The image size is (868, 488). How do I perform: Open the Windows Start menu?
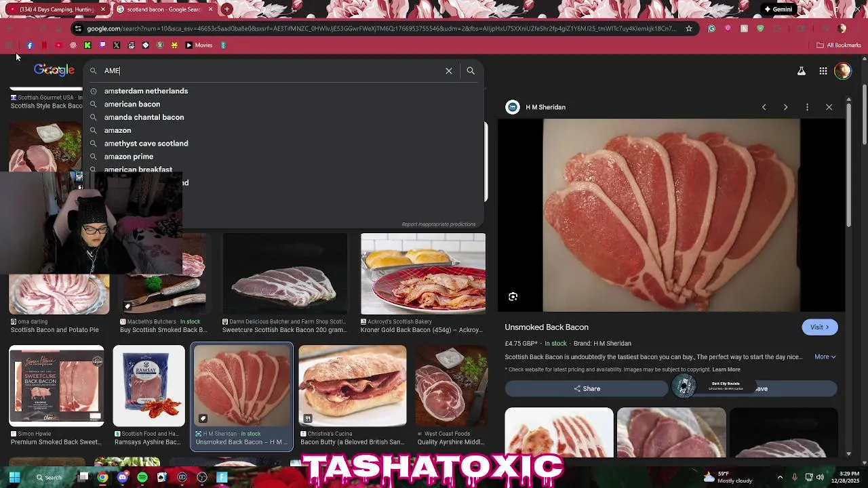click(x=14, y=477)
